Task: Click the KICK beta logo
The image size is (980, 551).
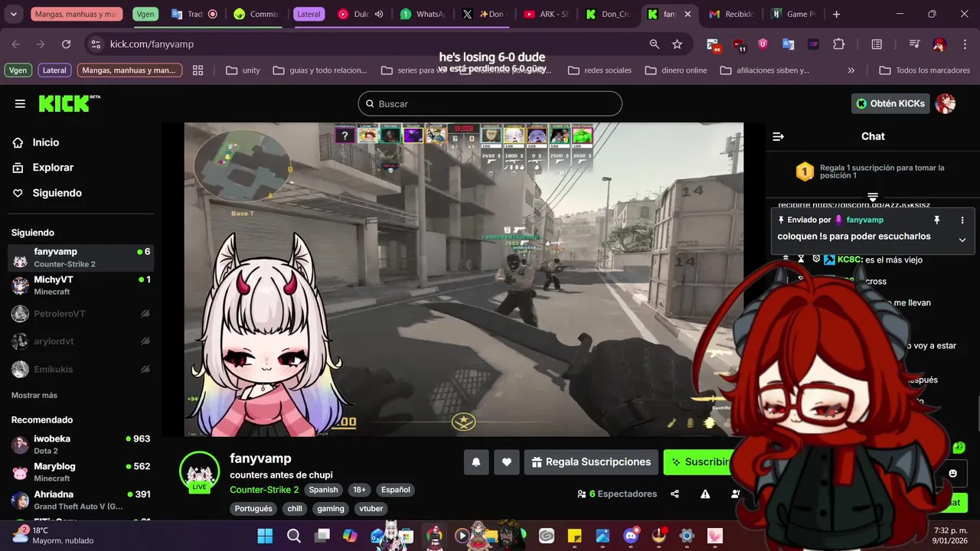Action: coord(70,103)
